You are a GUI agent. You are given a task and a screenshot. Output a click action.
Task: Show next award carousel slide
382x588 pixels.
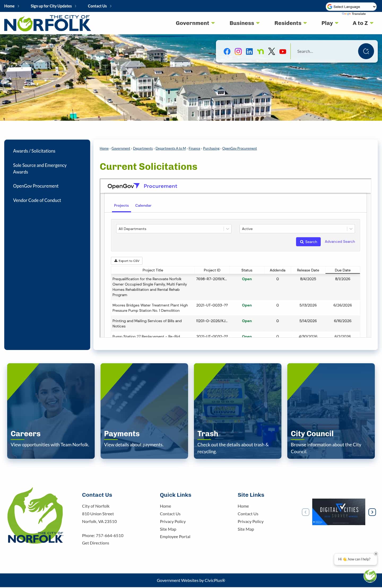(x=372, y=512)
